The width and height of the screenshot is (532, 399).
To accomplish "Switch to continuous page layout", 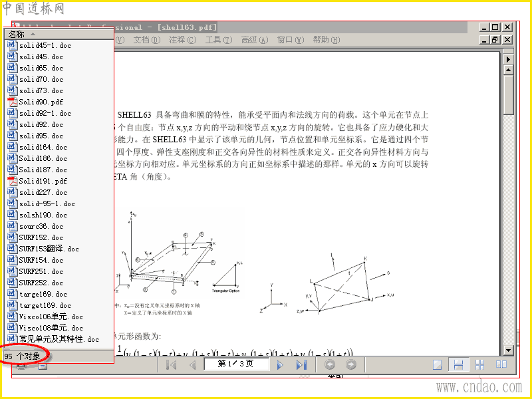I will point(458,364).
